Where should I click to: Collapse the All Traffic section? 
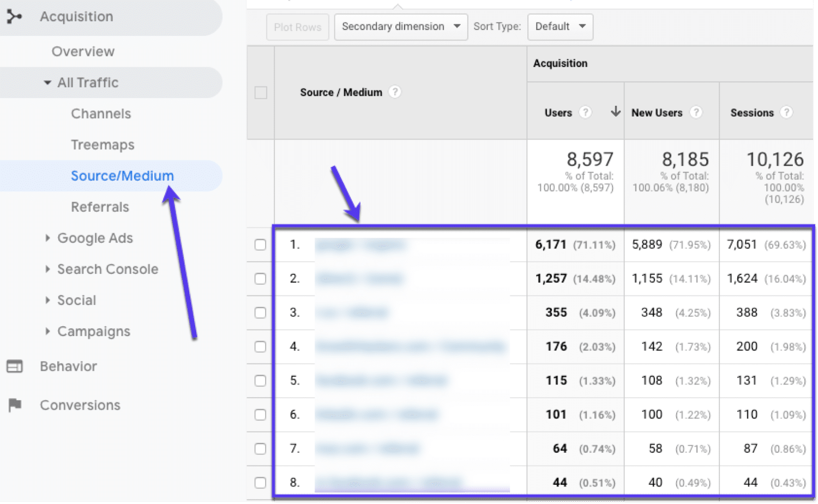click(x=46, y=82)
